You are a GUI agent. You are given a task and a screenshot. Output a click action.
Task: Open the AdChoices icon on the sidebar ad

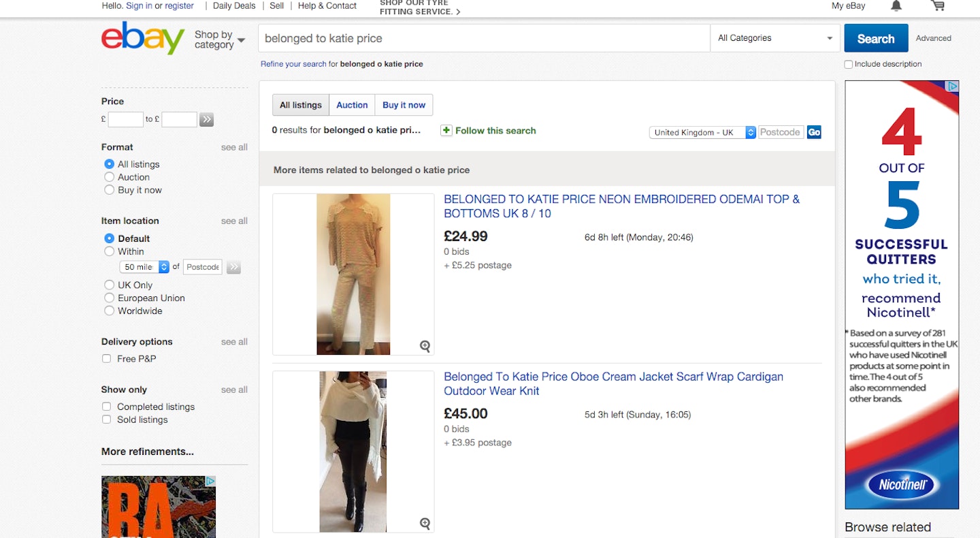pyautogui.click(x=210, y=481)
